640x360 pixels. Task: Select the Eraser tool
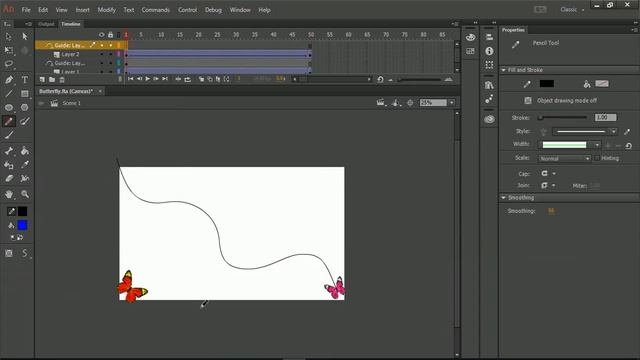pyautogui.click(x=9, y=178)
